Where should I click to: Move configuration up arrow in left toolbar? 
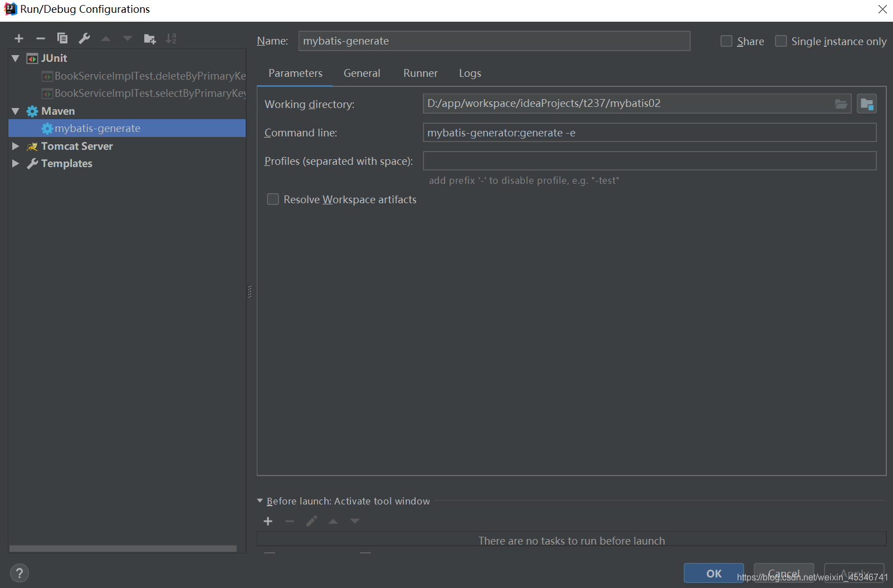pos(106,38)
